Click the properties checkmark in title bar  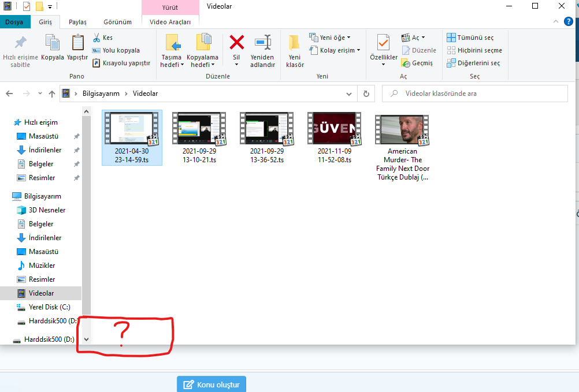[x=27, y=6]
